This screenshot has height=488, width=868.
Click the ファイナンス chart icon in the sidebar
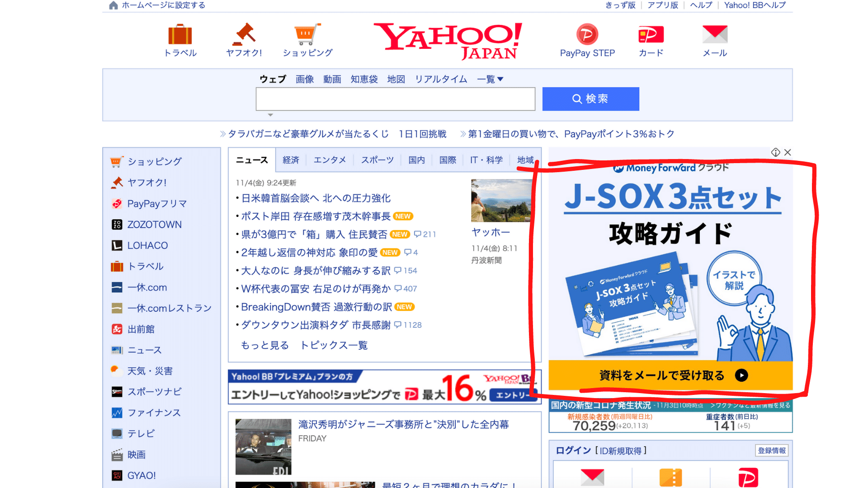point(117,413)
